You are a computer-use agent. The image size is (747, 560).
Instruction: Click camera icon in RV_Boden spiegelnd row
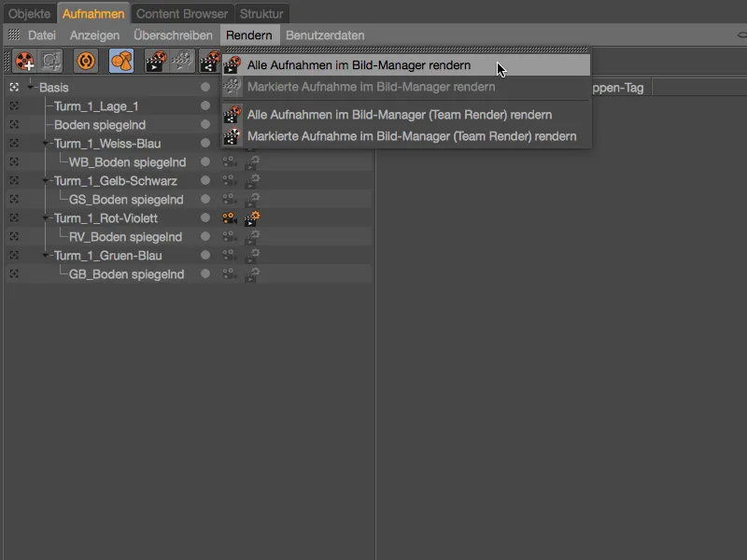click(230, 236)
